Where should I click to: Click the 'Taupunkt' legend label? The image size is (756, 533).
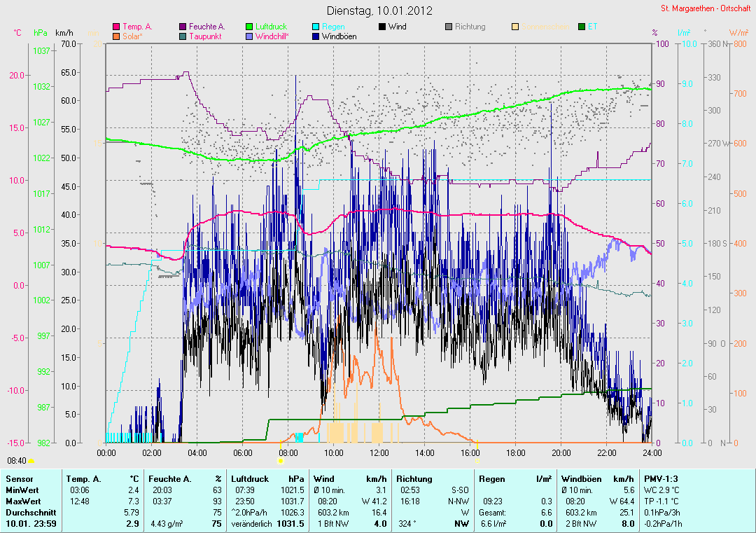coord(205,36)
